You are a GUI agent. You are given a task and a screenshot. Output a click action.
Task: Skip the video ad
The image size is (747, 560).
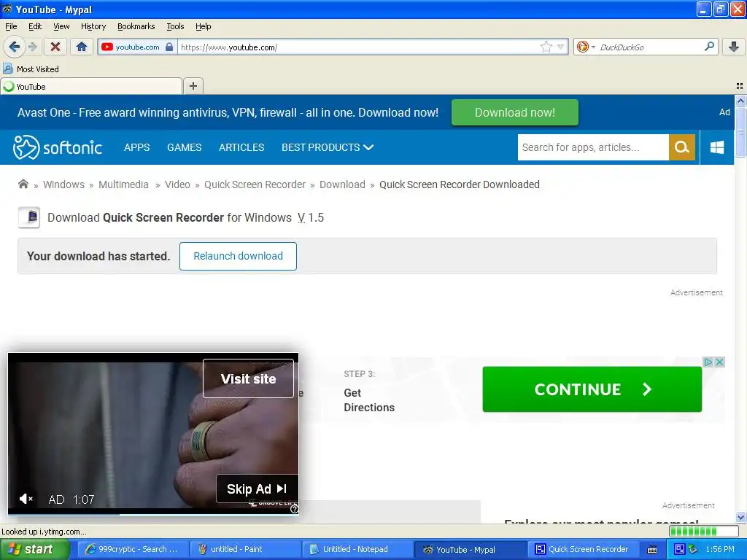point(257,489)
